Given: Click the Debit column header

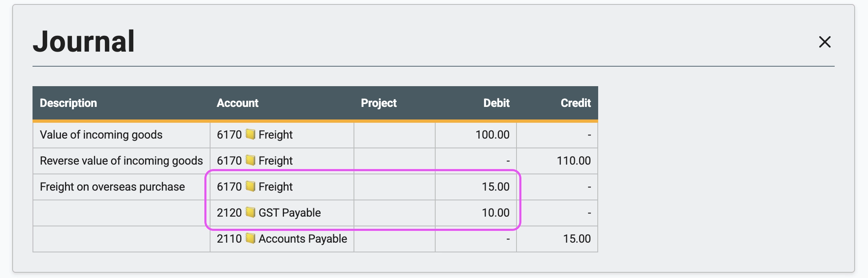Looking at the screenshot, I should tap(496, 103).
